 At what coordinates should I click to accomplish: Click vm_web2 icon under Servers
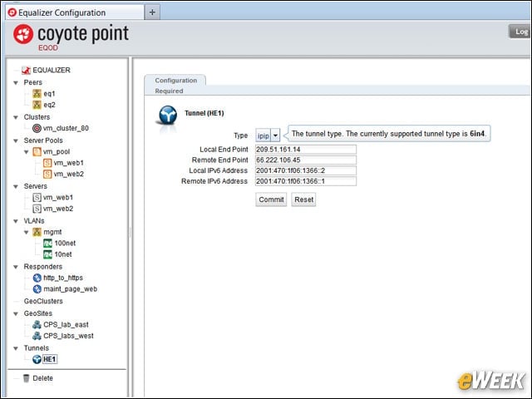[x=37, y=209]
